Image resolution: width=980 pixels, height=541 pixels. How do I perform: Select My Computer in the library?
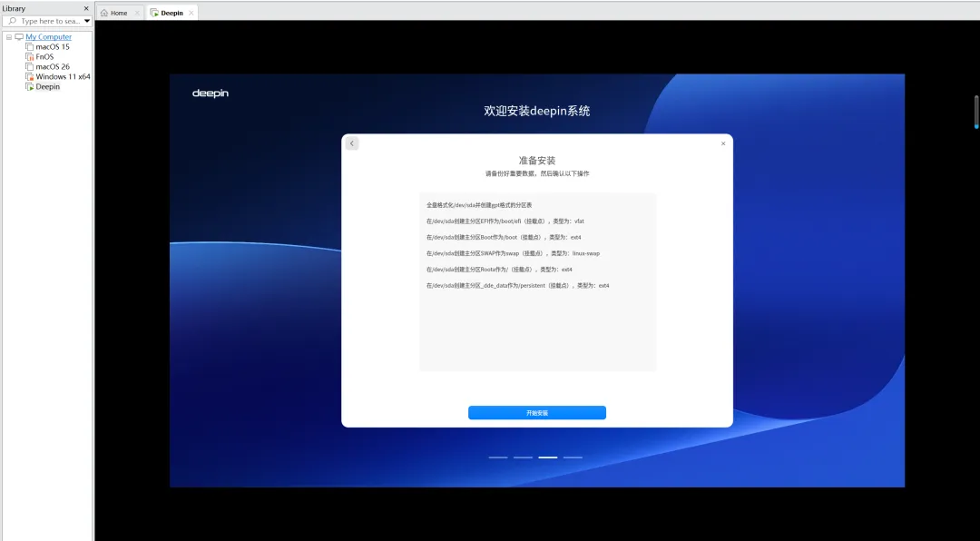click(49, 37)
